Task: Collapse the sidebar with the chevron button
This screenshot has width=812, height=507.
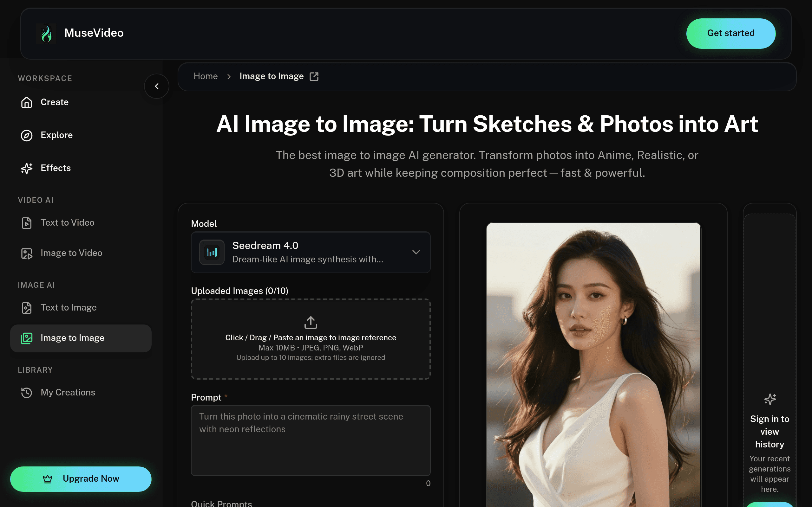Action: 157,86
